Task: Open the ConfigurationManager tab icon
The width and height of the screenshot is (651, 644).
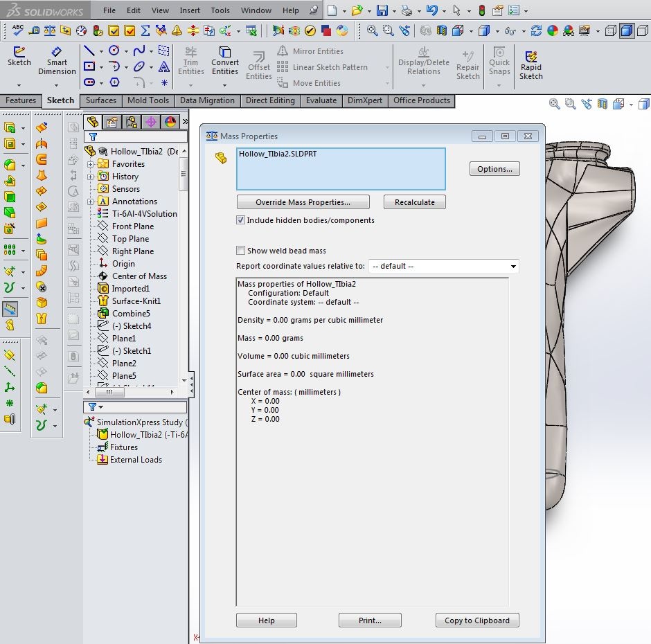Action: pyautogui.click(x=132, y=122)
